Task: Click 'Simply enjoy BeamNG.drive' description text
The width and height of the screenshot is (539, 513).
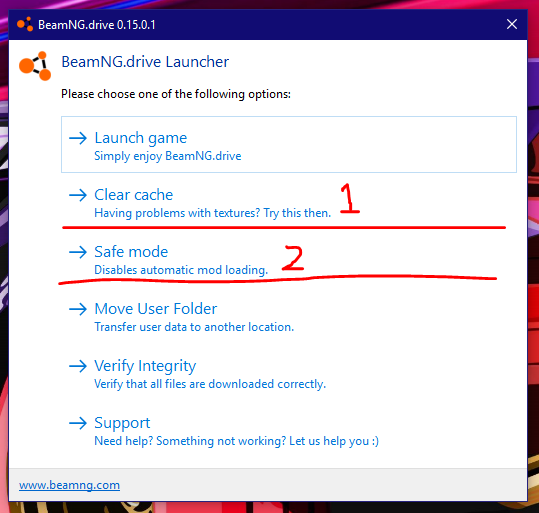Action: point(168,156)
